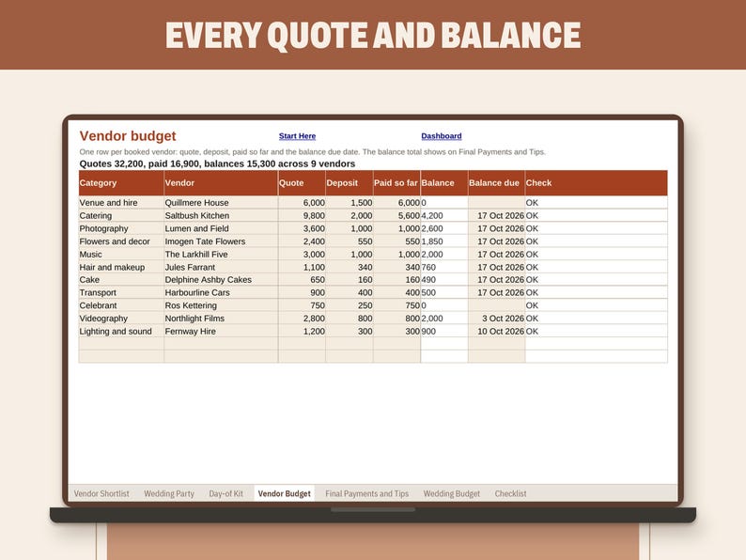This screenshot has width=746, height=560.
Task: Select the 2,000 deposit for Saltbush Kitchen
Action: tap(350, 215)
